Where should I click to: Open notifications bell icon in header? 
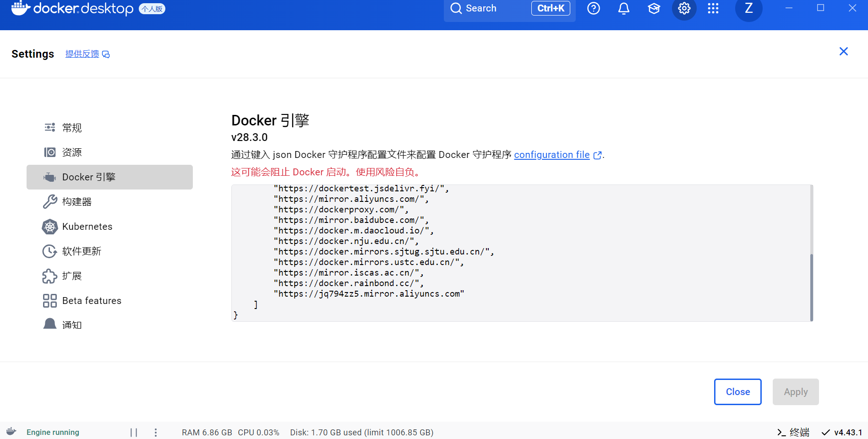tap(624, 8)
